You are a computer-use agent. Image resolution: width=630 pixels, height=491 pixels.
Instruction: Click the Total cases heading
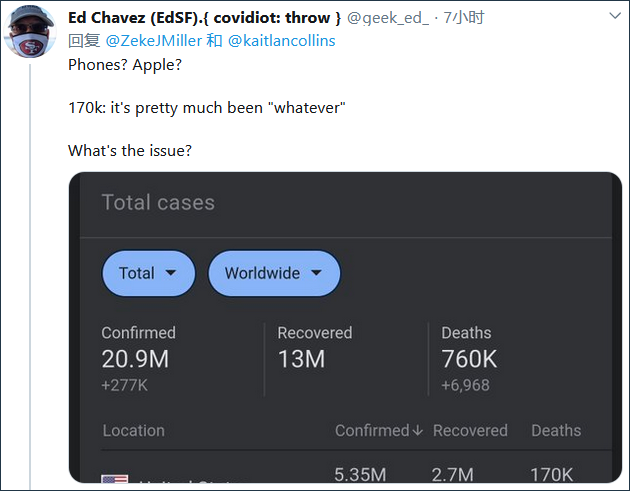coord(158,203)
